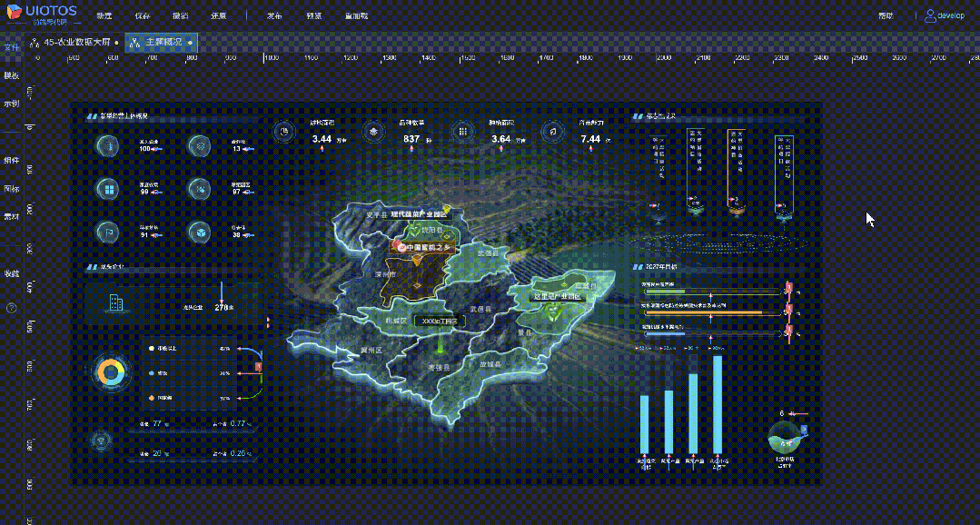Select the round icon beside value 87
This screenshot has width=980, height=525.
point(200,189)
